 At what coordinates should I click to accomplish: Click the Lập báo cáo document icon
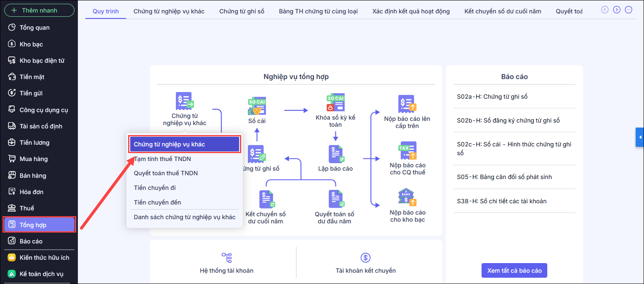pos(335,154)
